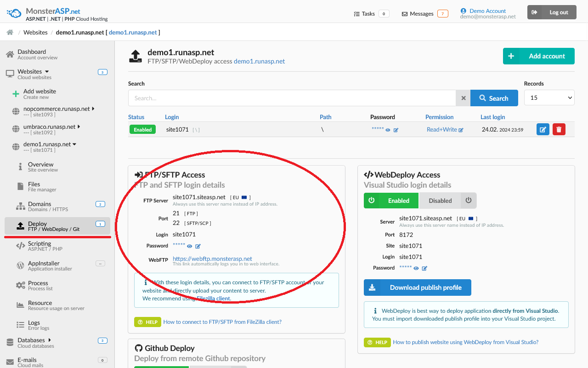588x368 pixels.
Task: Edit password icon in accounts table row
Action: click(396, 130)
